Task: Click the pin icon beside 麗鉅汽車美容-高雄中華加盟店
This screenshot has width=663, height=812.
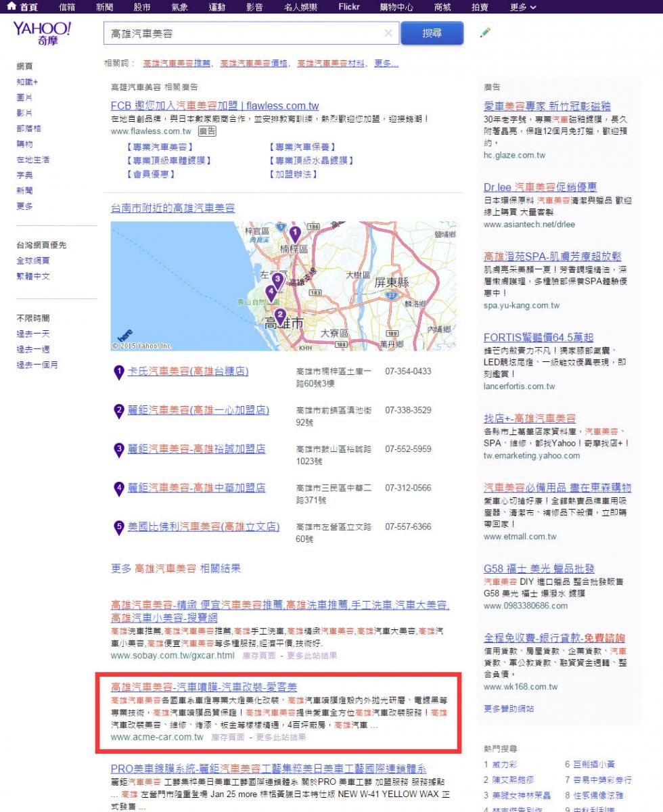Action: (x=119, y=488)
